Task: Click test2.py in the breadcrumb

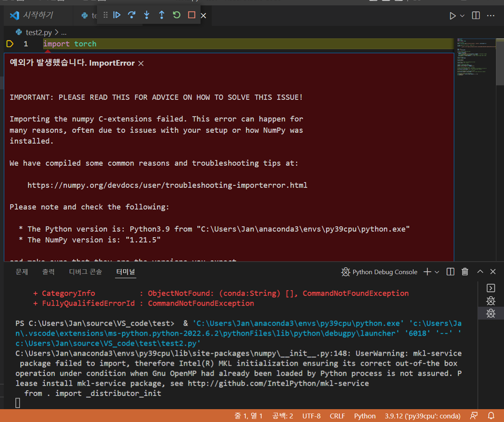Action: 39,32
